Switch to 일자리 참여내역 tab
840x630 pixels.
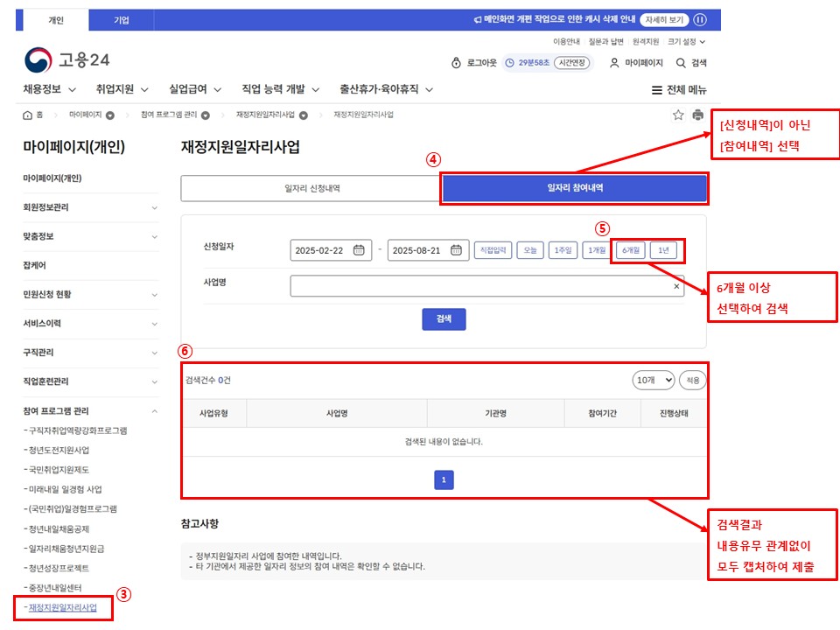coord(574,188)
